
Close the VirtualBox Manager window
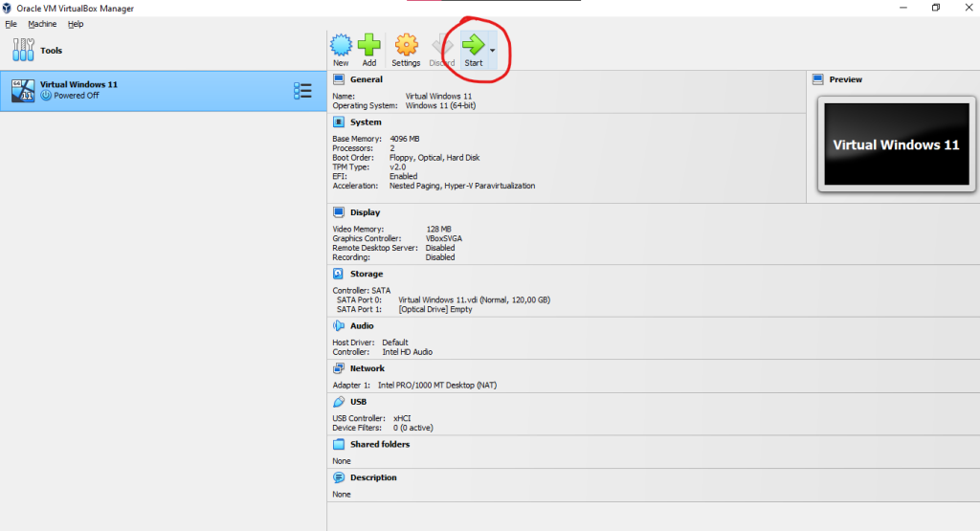(x=969, y=8)
